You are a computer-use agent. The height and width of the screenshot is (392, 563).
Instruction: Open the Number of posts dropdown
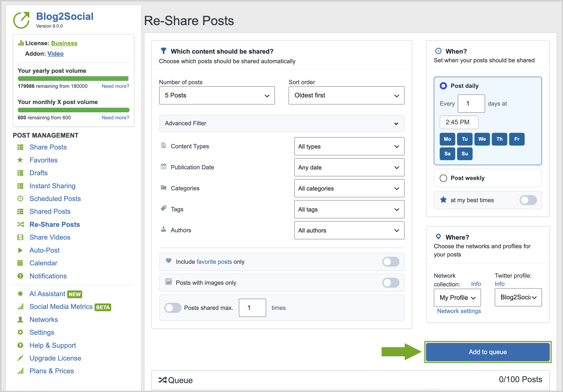(x=217, y=95)
